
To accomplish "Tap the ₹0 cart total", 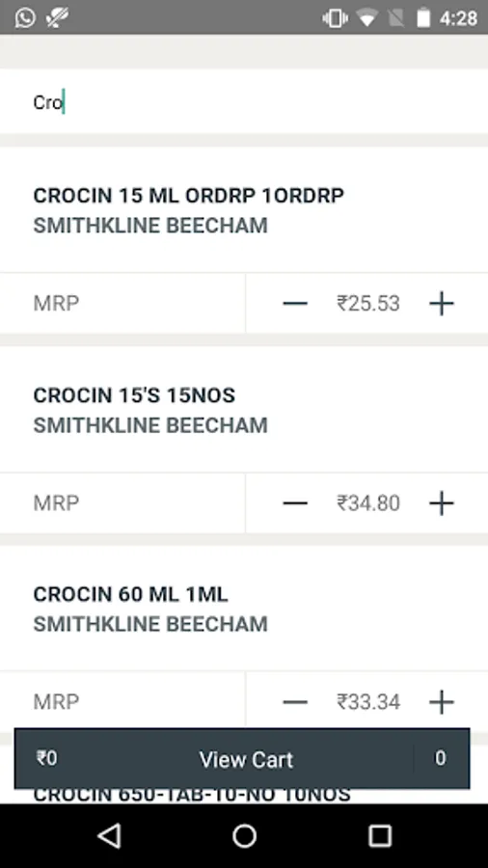I will (47, 758).
